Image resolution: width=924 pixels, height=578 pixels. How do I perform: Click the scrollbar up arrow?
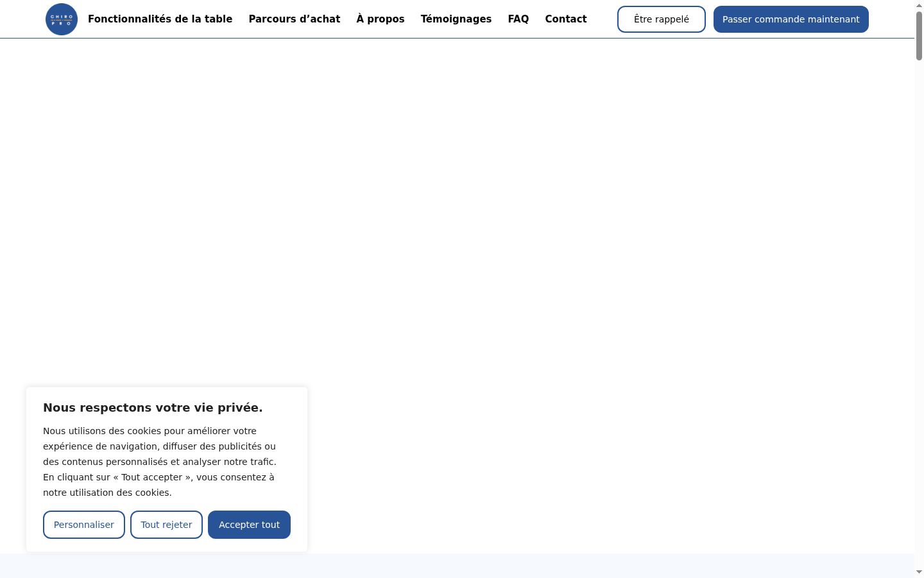pyautogui.click(x=919, y=4)
